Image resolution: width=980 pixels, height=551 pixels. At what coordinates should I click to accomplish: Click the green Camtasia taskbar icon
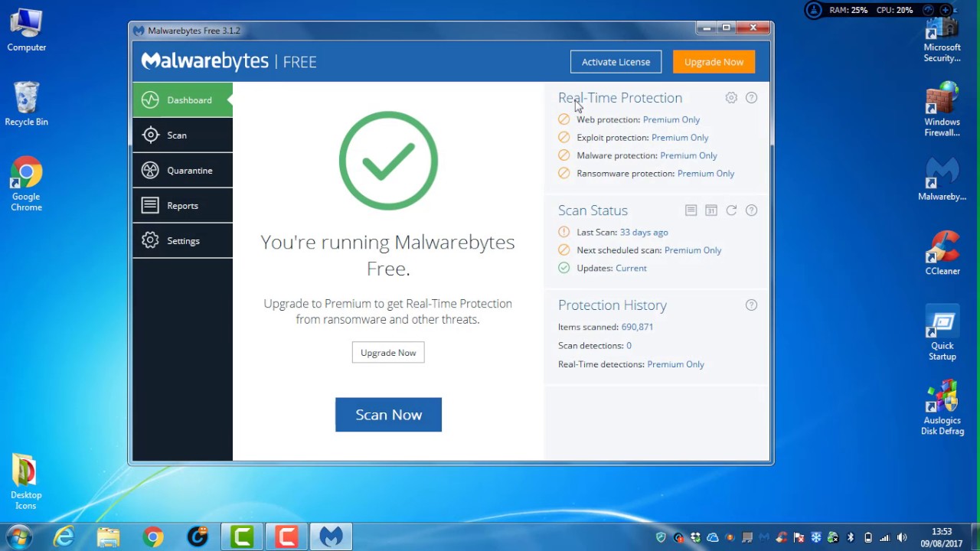242,537
